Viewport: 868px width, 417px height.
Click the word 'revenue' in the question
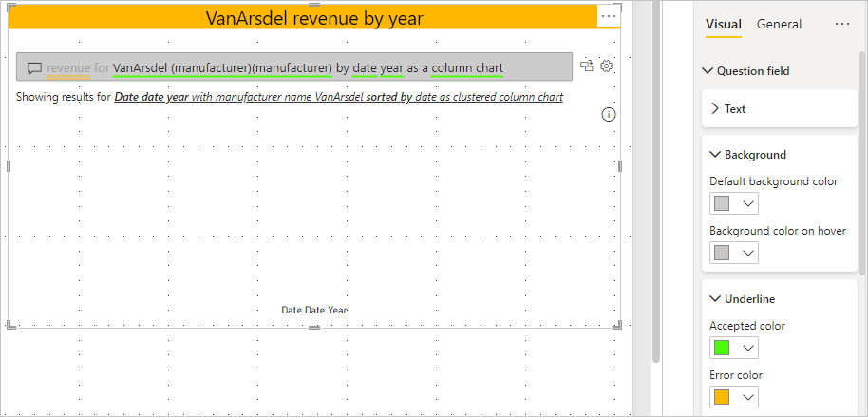coord(68,68)
